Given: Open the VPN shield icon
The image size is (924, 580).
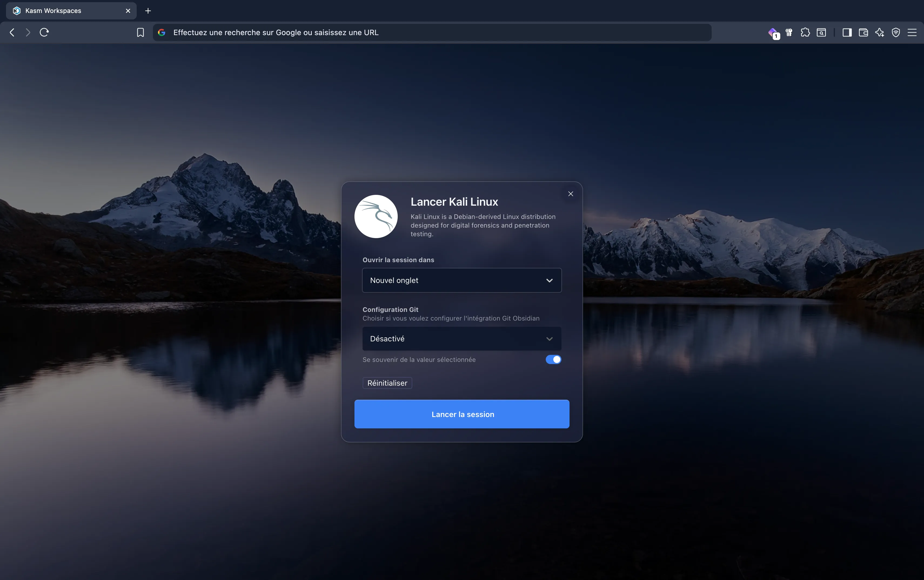Looking at the screenshot, I should [896, 32].
